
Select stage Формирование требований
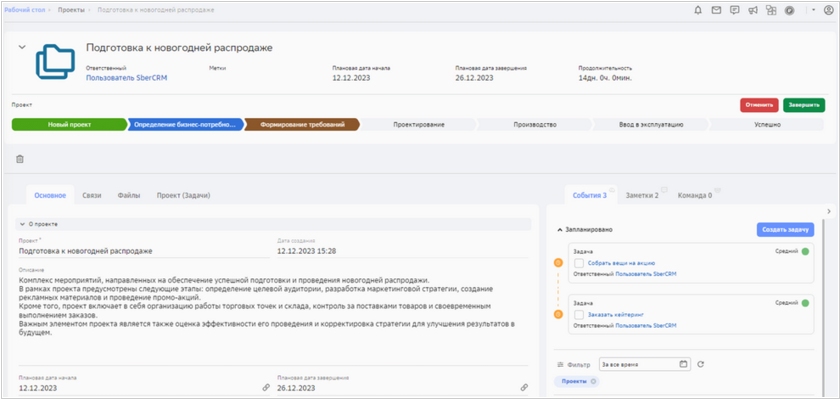tap(302, 125)
